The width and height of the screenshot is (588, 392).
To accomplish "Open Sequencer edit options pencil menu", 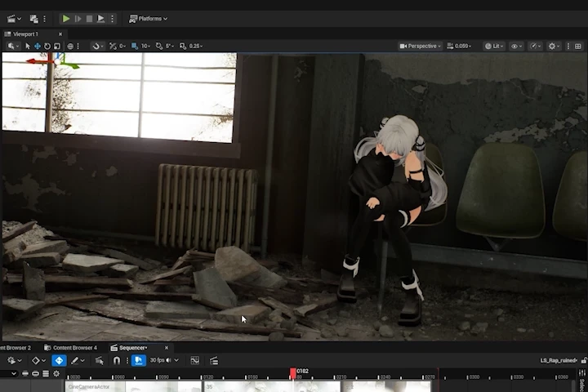I will tap(78, 360).
